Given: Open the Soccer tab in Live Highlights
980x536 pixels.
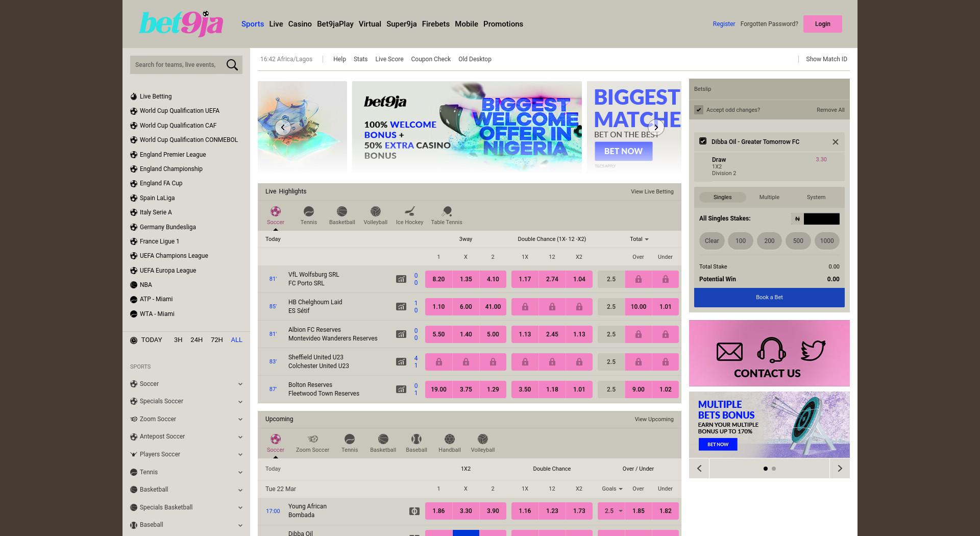Looking at the screenshot, I should tap(275, 215).
